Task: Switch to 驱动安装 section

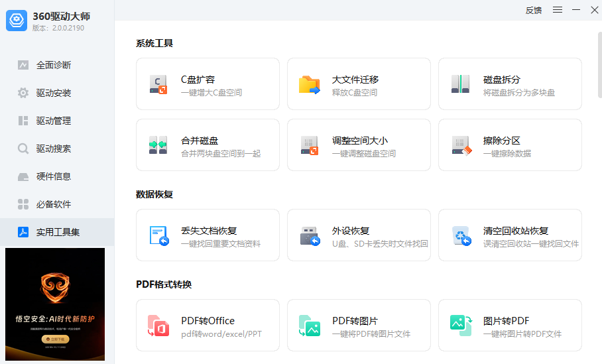Action: [x=57, y=93]
